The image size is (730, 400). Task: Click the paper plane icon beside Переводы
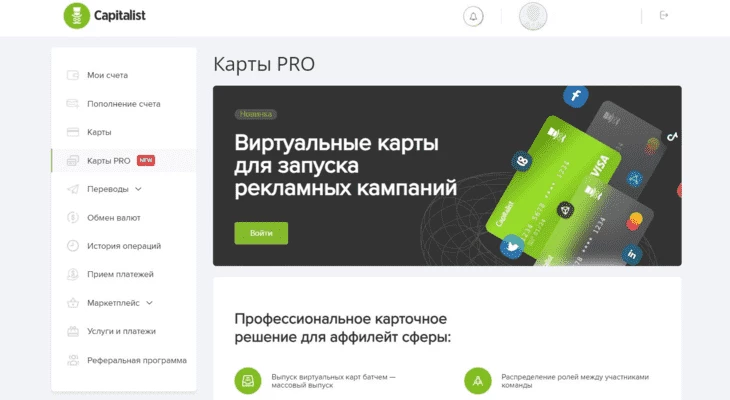[73, 189]
